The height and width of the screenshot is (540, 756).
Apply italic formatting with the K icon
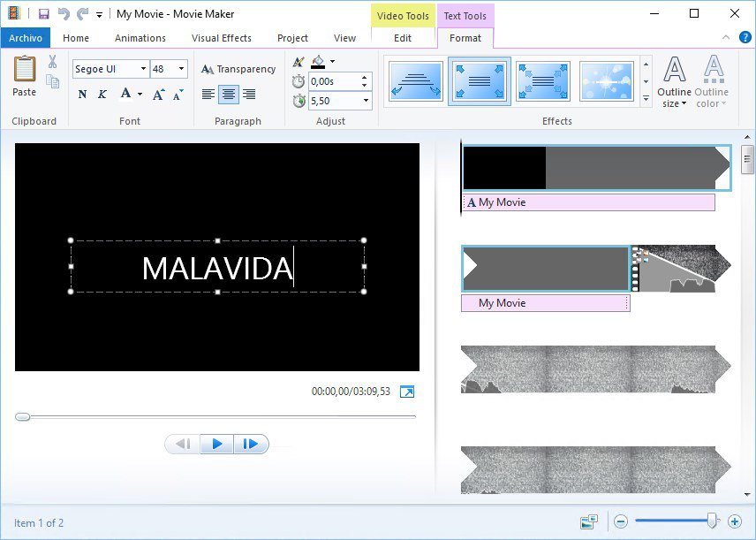click(x=101, y=93)
